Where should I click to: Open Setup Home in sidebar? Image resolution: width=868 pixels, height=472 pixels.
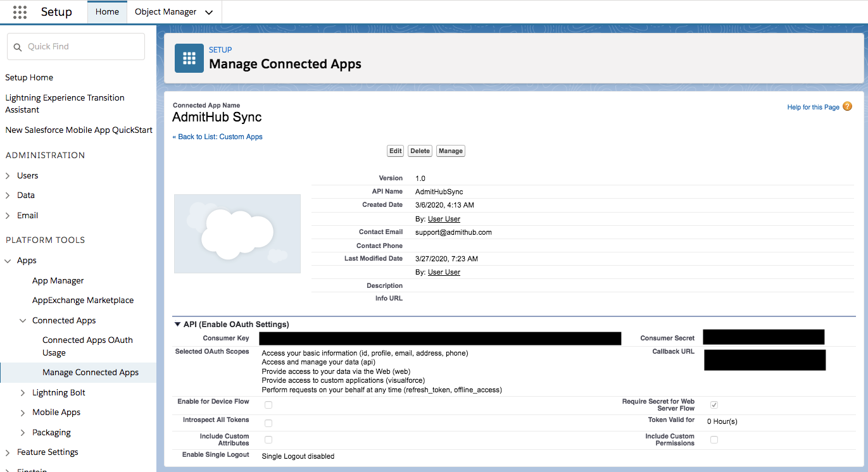tap(29, 77)
